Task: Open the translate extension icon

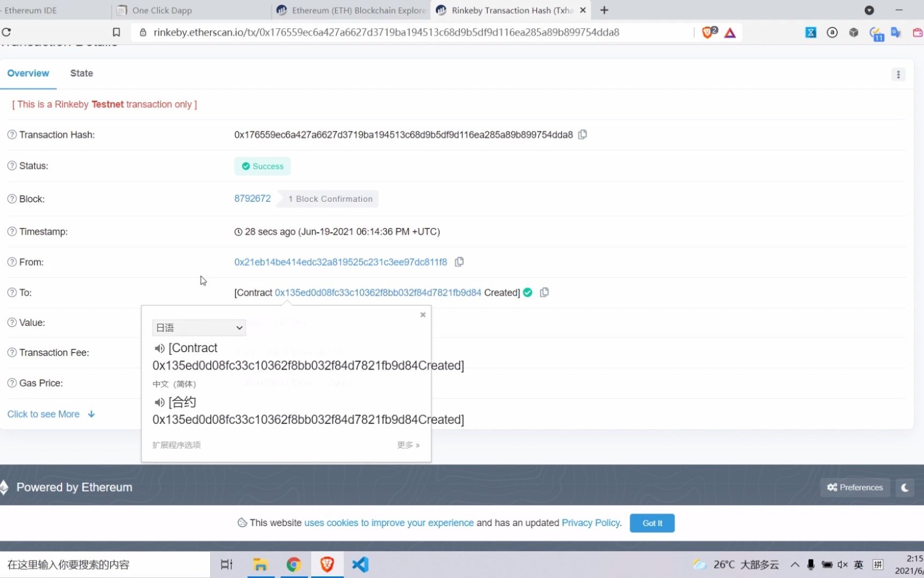Action: pos(896,33)
